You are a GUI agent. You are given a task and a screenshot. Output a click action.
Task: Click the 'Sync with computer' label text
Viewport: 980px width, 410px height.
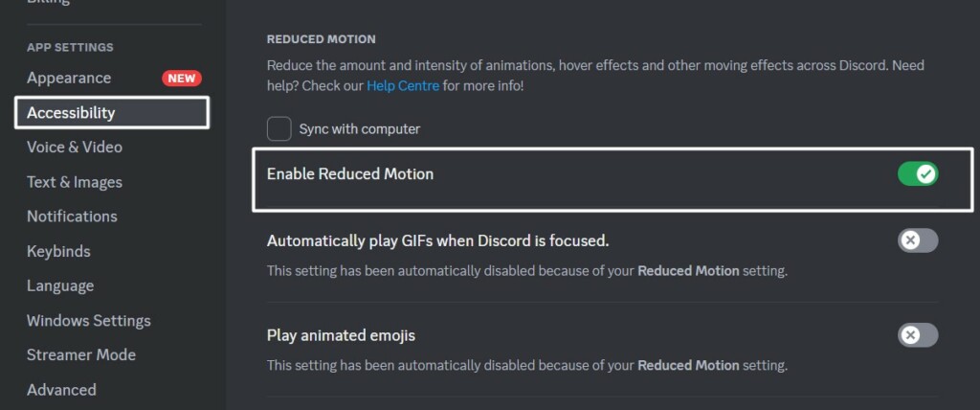pyautogui.click(x=359, y=128)
